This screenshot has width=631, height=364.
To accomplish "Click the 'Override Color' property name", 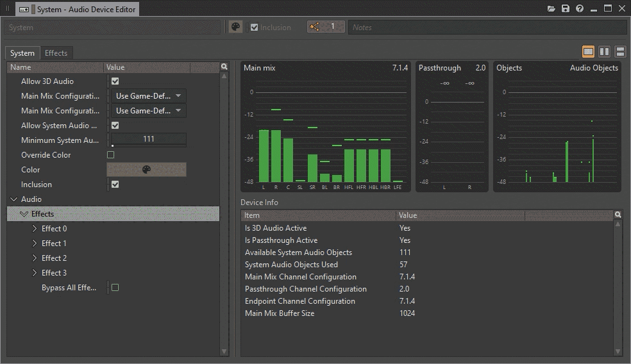I will point(46,155).
